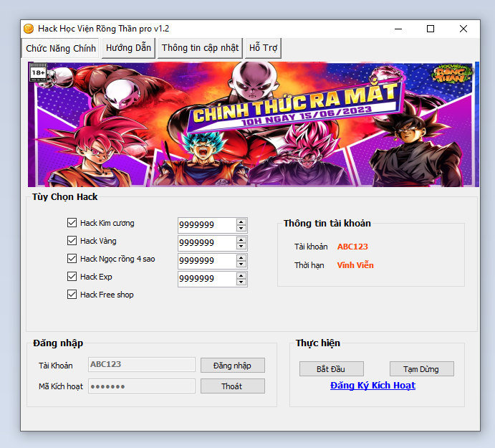Uncheck the Hack Free shop option
495x448 pixels.
click(x=72, y=295)
